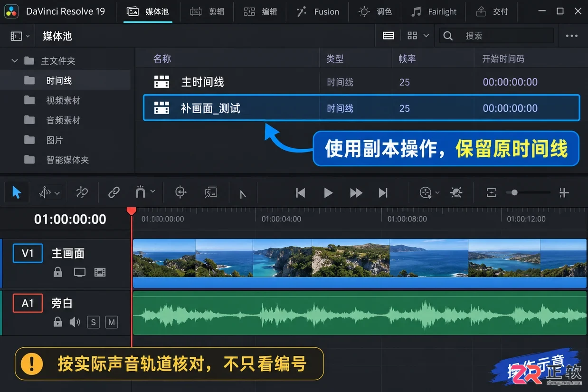588x392 pixels.
Task: Collapse the 主文件夹 folder tree
Action: pyautogui.click(x=14, y=61)
